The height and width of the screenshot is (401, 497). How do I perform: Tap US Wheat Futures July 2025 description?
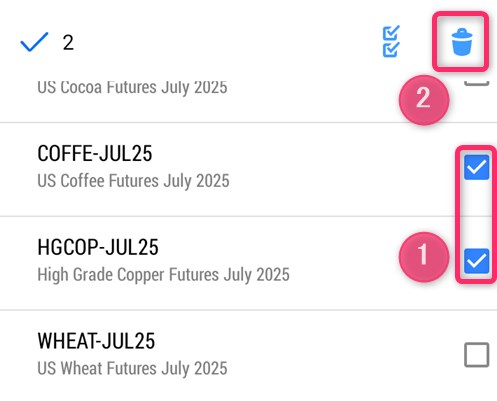(x=132, y=369)
